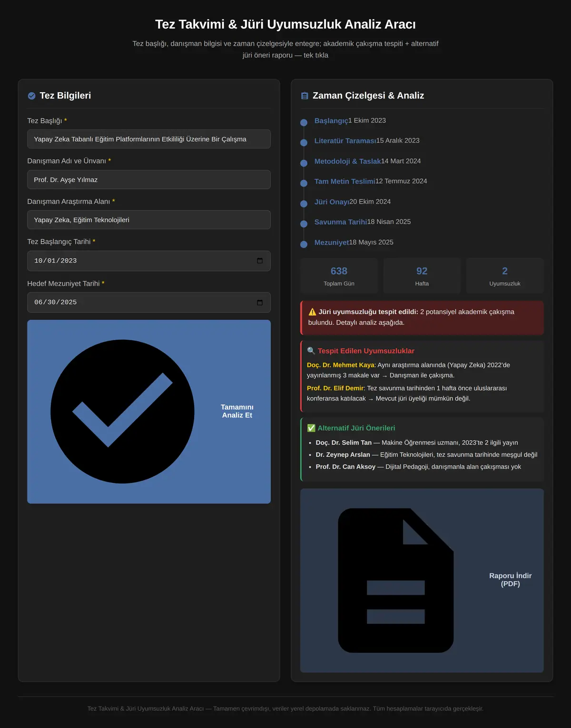Click the magnifier icon near Tespit Edilen Uyumsuzluklar
The height and width of the screenshot is (728, 571).
pyautogui.click(x=311, y=351)
